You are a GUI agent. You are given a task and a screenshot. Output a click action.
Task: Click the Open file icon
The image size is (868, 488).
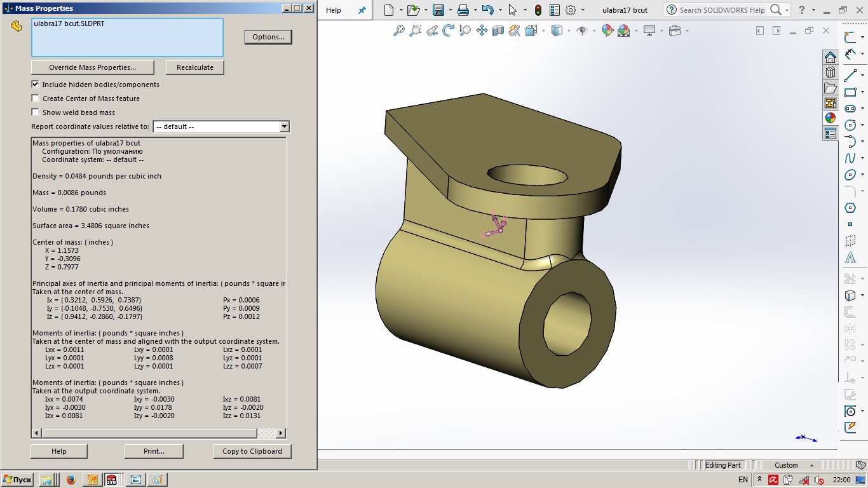[x=413, y=10]
